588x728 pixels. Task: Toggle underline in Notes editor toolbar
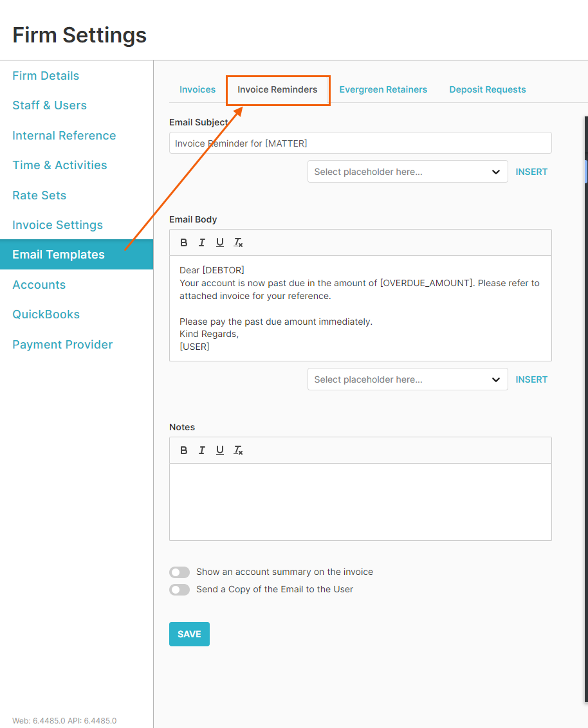(x=220, y=450)
